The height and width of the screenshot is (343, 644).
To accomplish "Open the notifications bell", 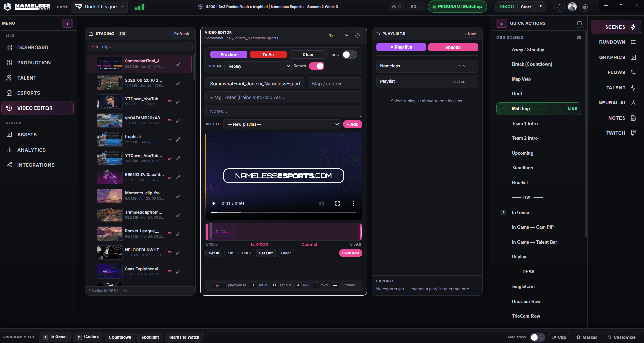I will pos(559,7).
